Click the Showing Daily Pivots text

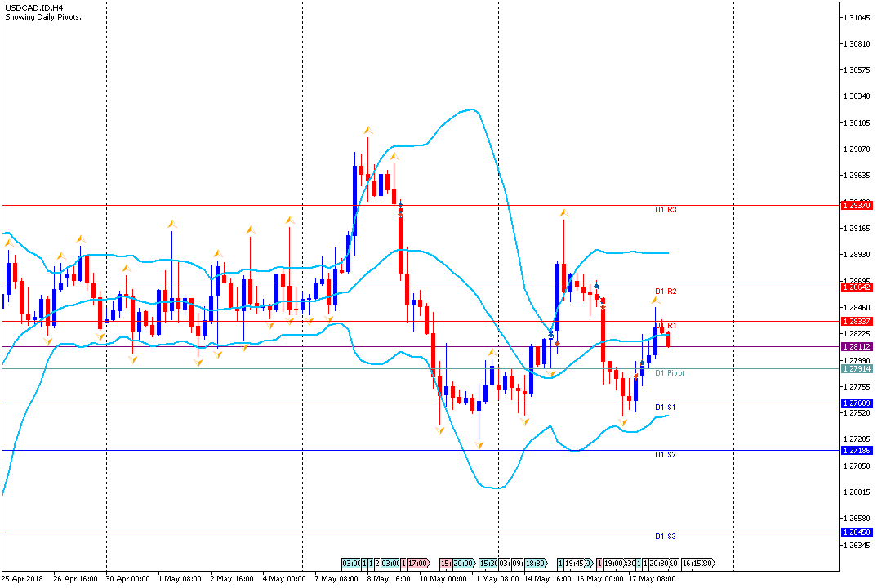tap(44, 17)
